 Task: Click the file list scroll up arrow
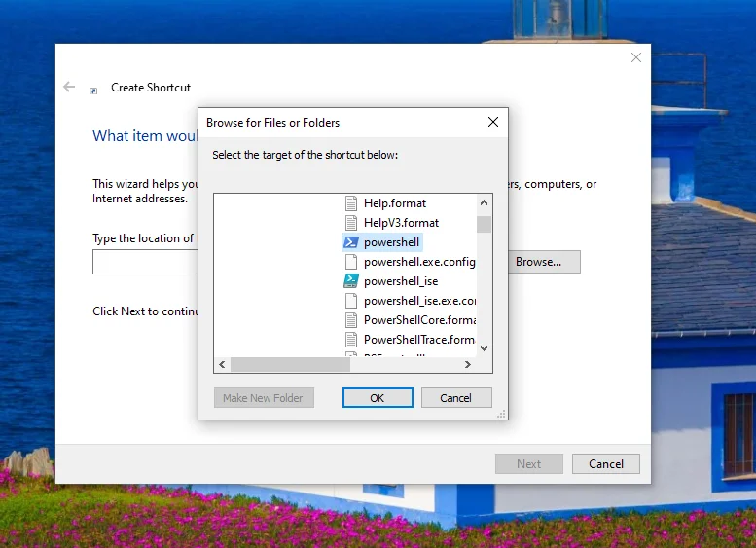(x=484, y=202)
